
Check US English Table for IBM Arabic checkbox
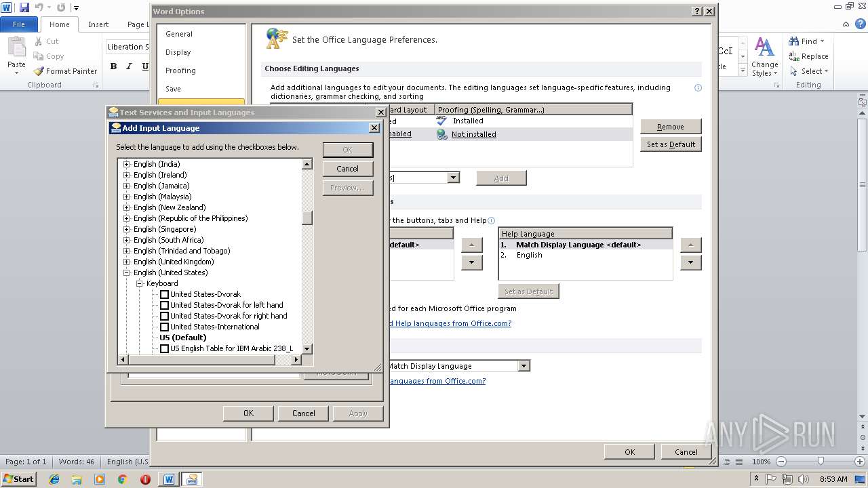[164, 348]
